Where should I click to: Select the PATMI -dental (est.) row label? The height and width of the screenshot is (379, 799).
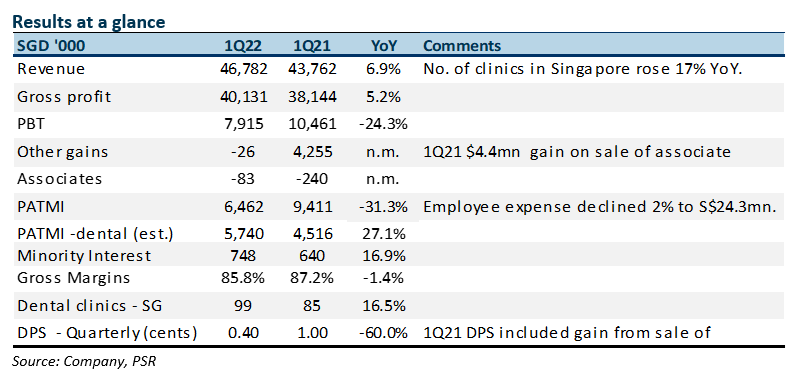(95, 234)
